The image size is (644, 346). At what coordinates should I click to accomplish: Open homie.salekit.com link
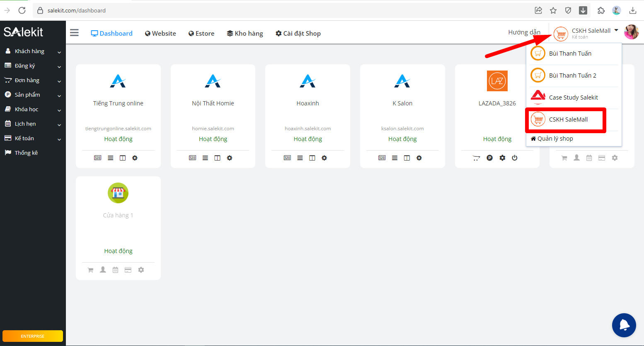[x=213, y=129]
